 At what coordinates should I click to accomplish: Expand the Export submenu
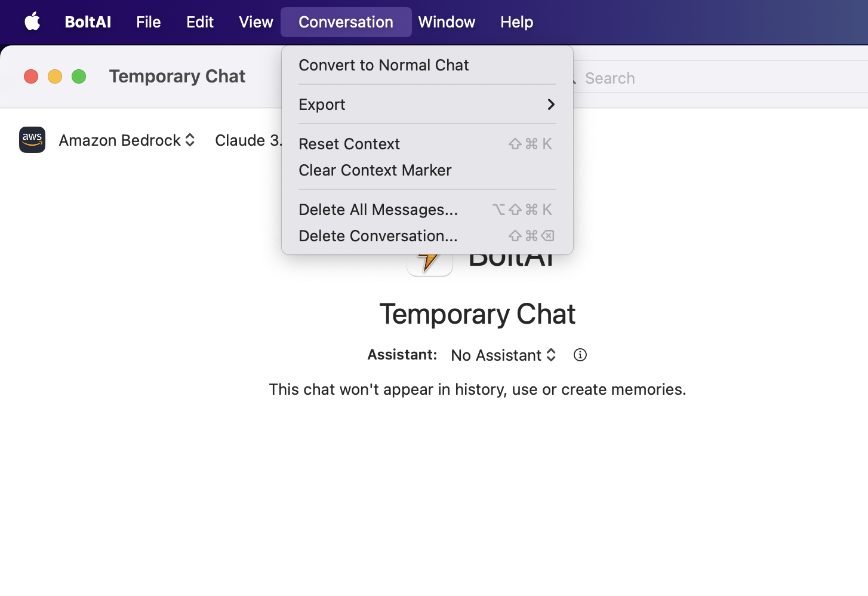pos(427,105)
